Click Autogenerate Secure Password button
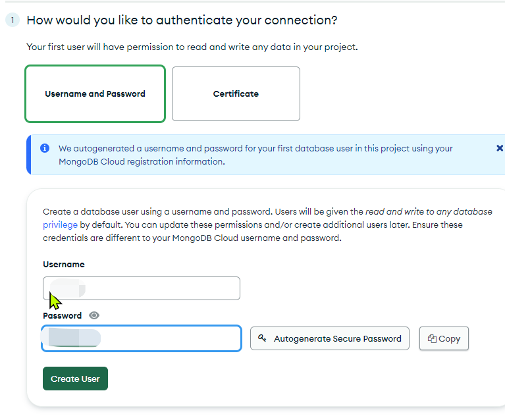 [x=330, y=338]
